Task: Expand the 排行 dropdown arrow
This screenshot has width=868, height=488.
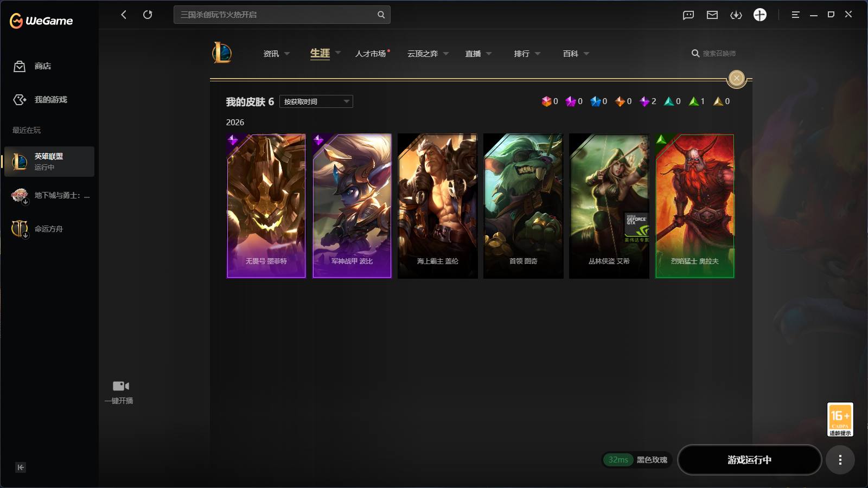Action: (x=538, y=54)
